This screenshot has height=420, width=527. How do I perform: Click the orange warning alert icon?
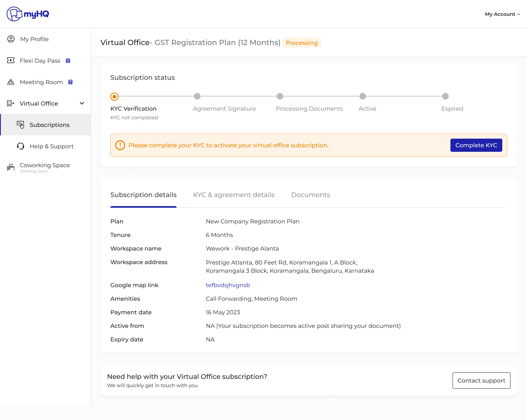120,145
